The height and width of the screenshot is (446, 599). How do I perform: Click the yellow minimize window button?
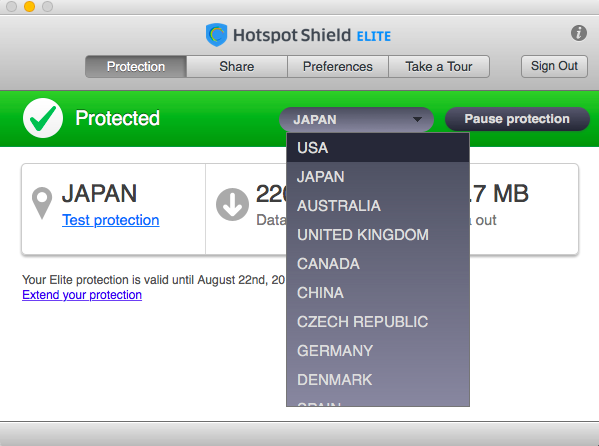pyautogui.click(x=29, y=6)
